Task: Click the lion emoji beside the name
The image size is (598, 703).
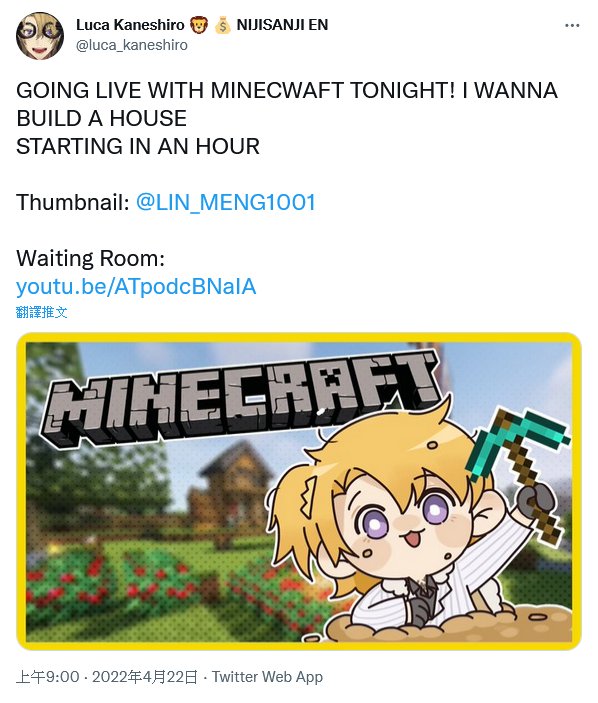Action: click(199, 25)
